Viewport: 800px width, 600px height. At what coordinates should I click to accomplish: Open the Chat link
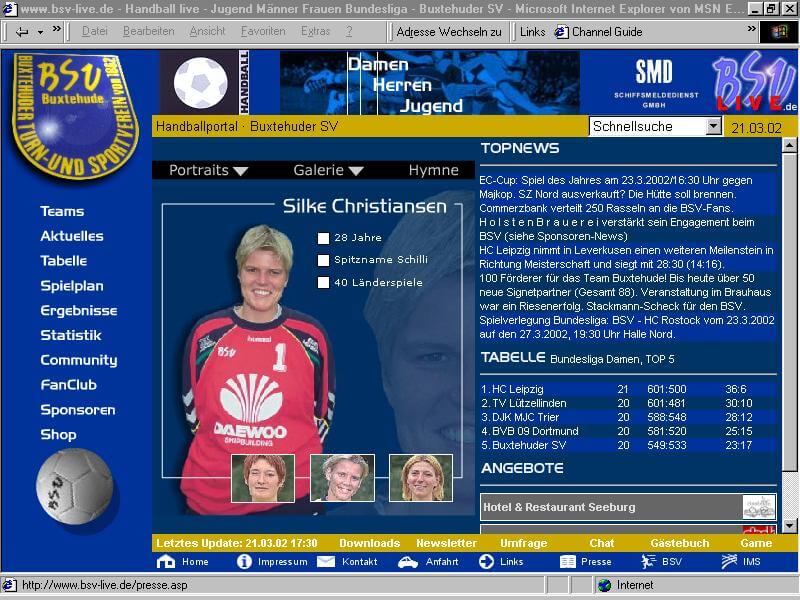click(602, 543)
